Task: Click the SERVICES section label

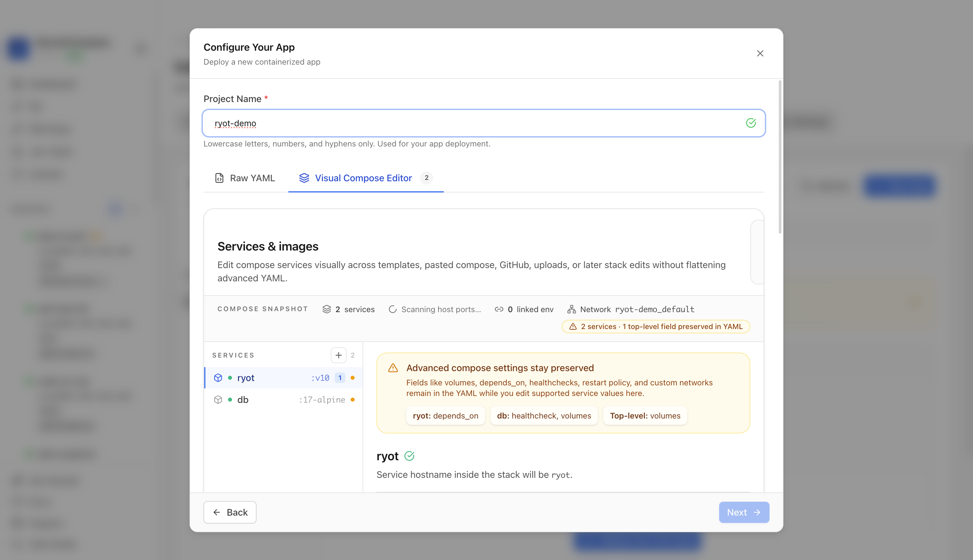Action: (x=233, y=355)
